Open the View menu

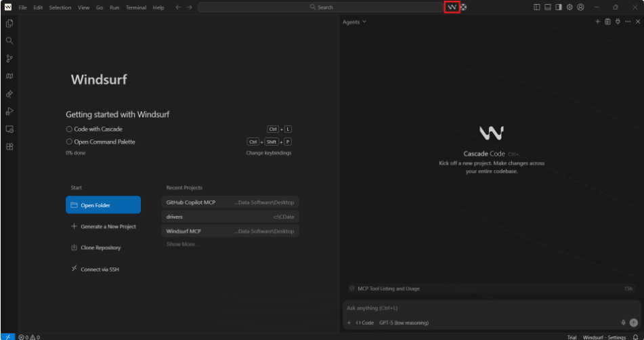tap(84, 7)
